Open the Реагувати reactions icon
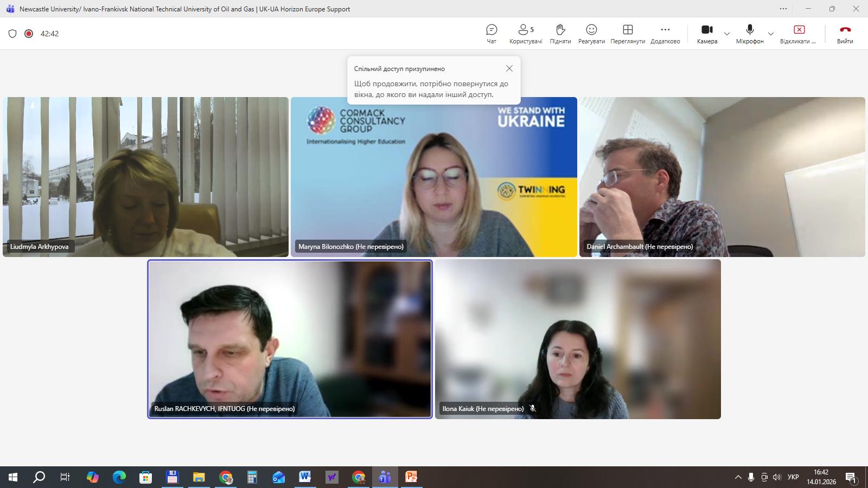The height and width of the screenshot is (488, 868). 591,30
